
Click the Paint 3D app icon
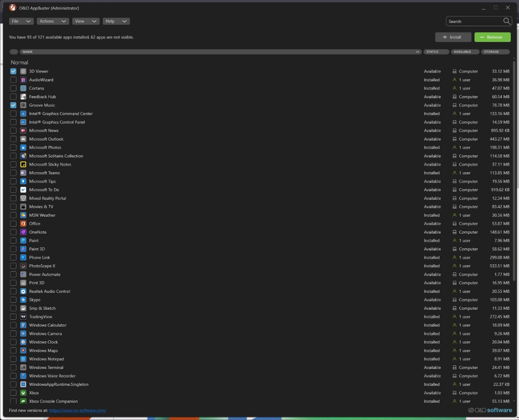click(x=23, y=249)
